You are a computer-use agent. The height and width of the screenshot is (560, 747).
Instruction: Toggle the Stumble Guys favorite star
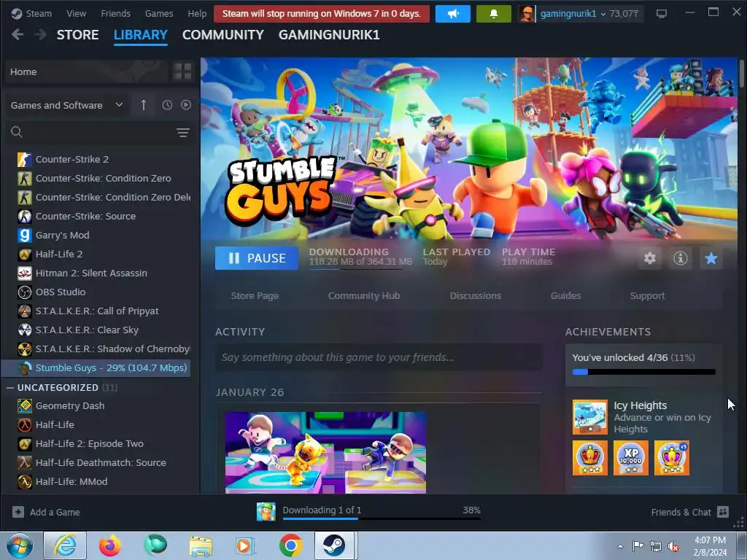coord(711,258)
